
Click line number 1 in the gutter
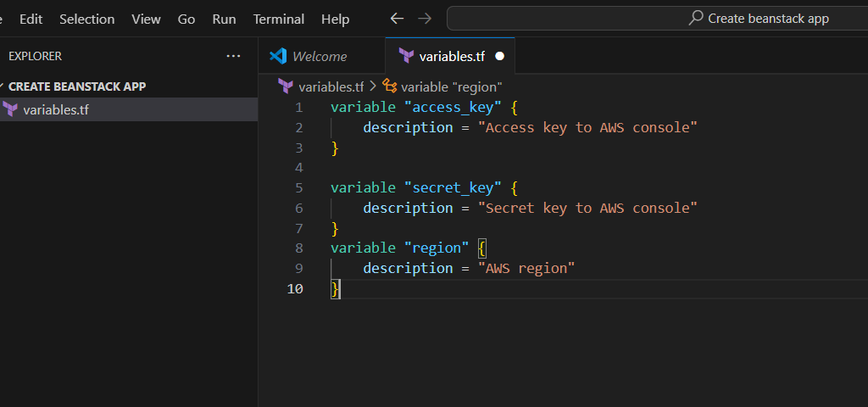click(x=299, y=107)
